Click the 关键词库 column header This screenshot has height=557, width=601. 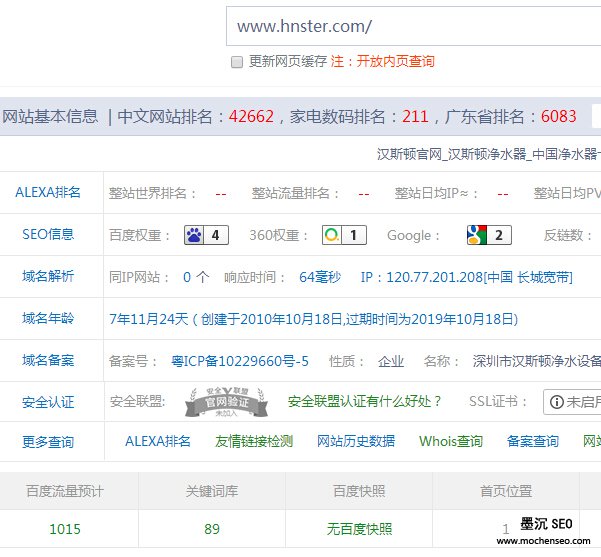[x=212, y=491]
